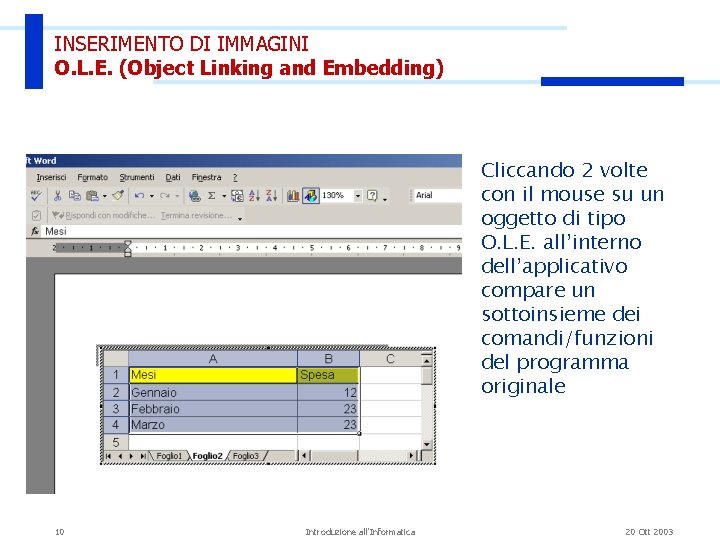The image size is (720, 540).
Task: Select the cell "Spesa"
Action: 328,375
